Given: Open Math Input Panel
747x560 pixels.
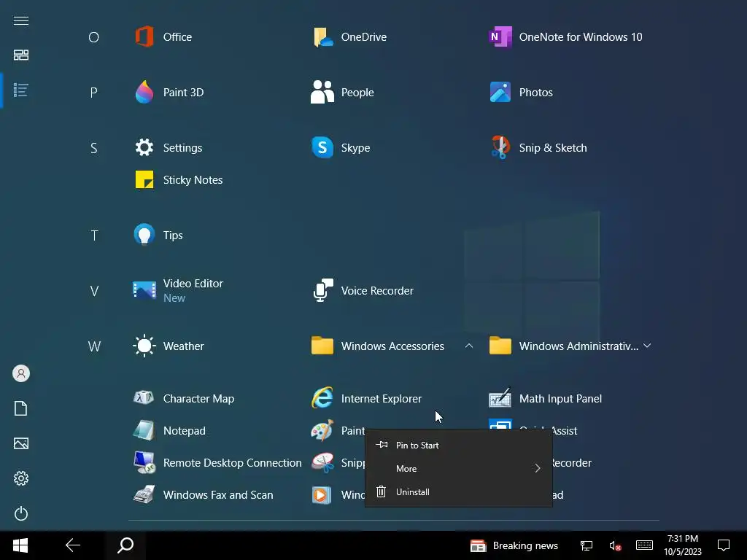Looking at the screenshot, I should (546, 399).
